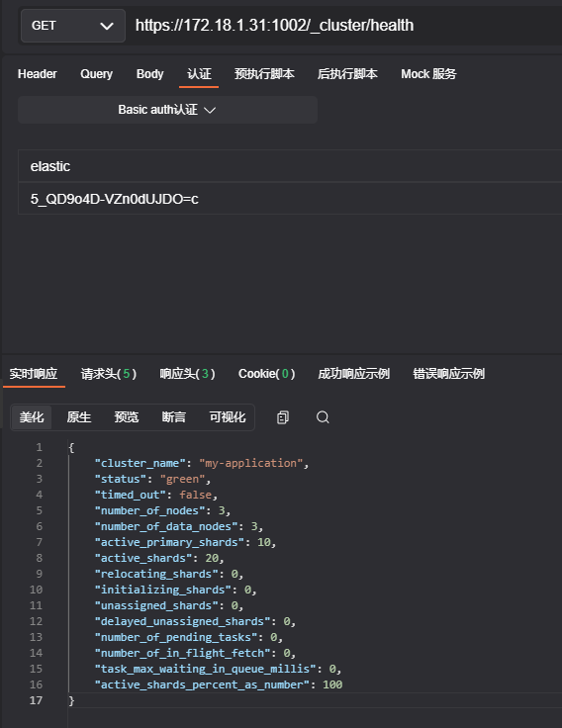Click the "number_of_in_flight_fetch" key
Viewport: 562px width, 728px height.
(x=182, y=652)
